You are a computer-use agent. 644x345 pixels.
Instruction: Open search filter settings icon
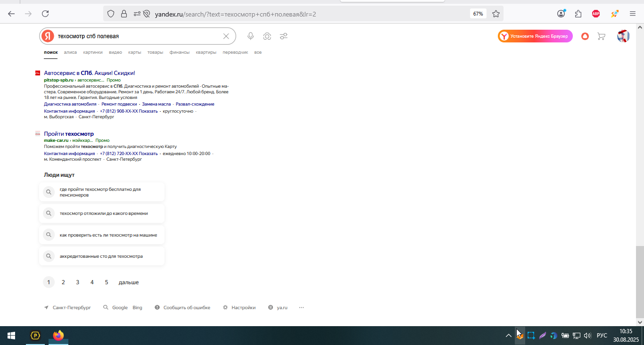click(x=283, y=36)
